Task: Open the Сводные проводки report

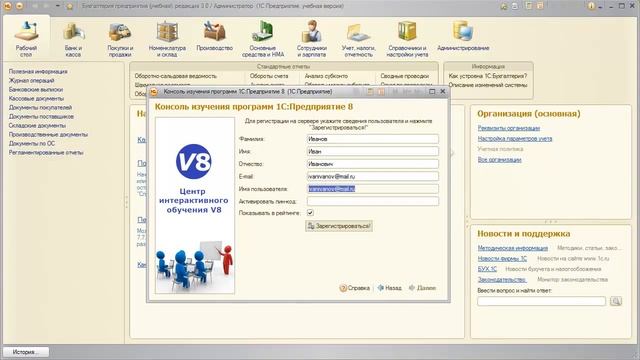Action: click(404, 76)
